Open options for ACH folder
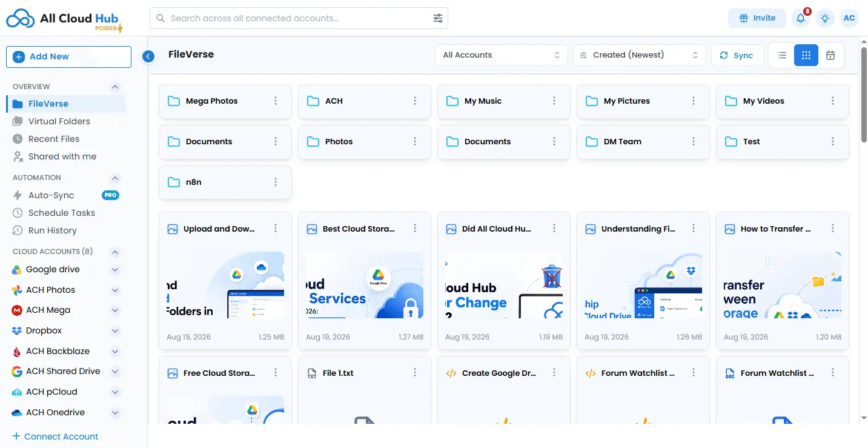868x448 pixels. [415, 101]
